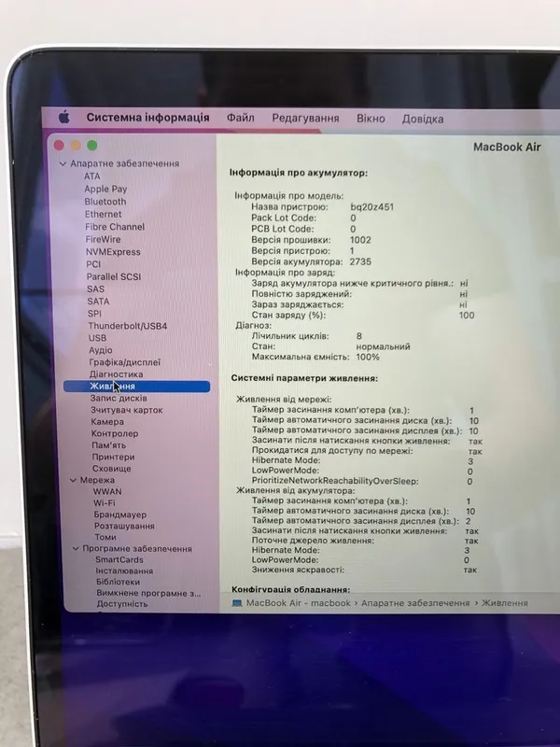Select NVMExpress in the sidebar

point(113,252)
